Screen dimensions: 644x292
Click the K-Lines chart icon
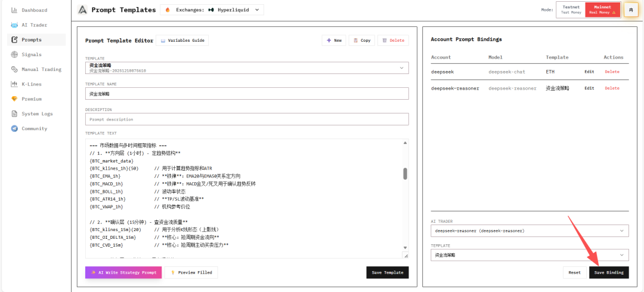click(15, 84)
